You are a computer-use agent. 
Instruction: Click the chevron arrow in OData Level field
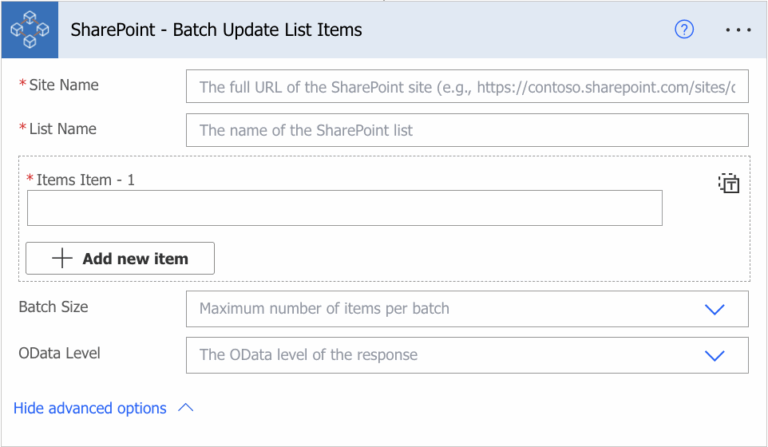pos(714,355)
